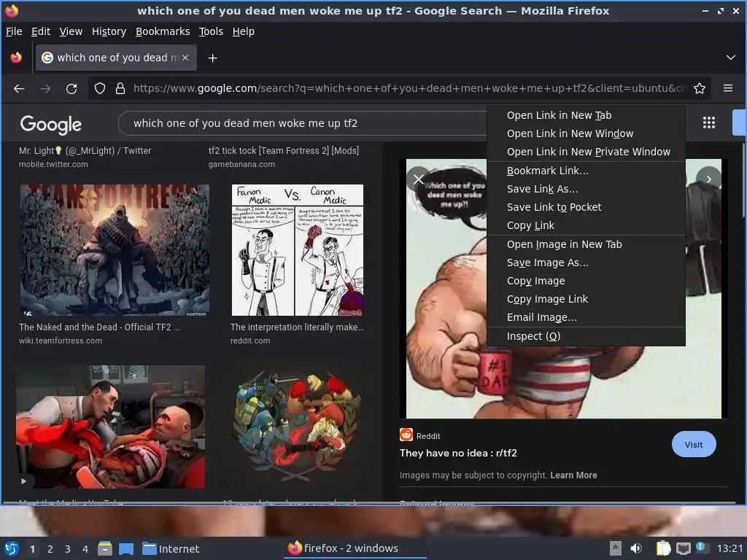Switch to workspace 3 in taskbar
The width and height of the screenshot is (747, 560).
pyautogui.click(x=68, y=549)
